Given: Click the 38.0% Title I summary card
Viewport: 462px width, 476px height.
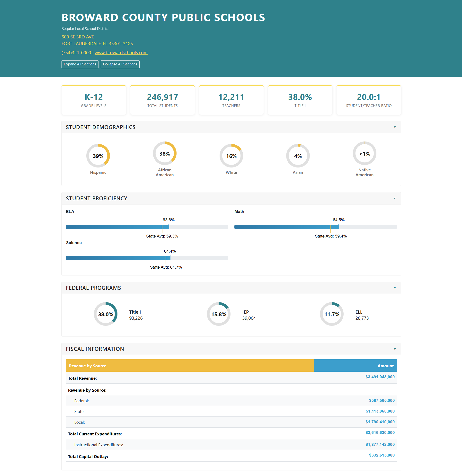Looking at the screenshot, I should pyautogui.click(x=300, y=100).
